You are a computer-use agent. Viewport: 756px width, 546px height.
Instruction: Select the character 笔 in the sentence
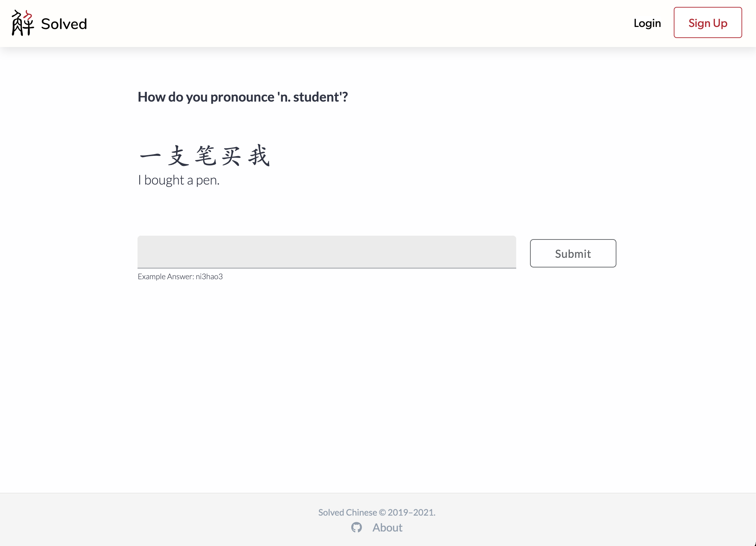click(x=205, y=156)
